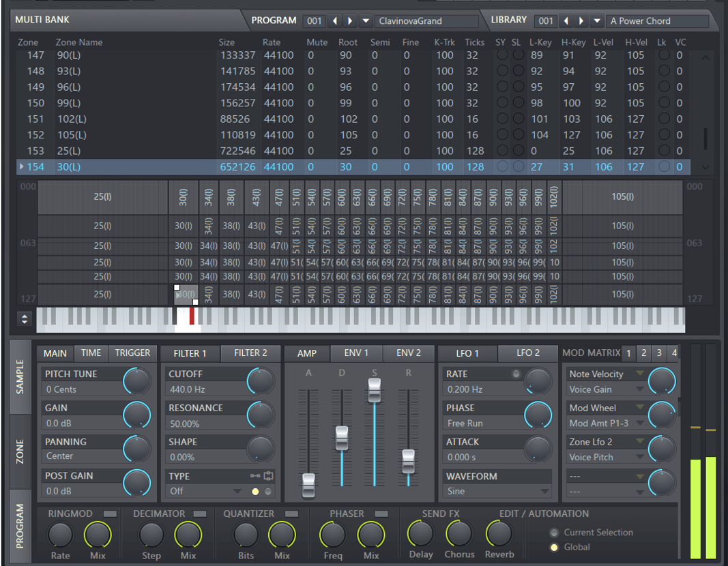Switch to the TRIGGER tab

pyautogui.click(x=133, y=353)
